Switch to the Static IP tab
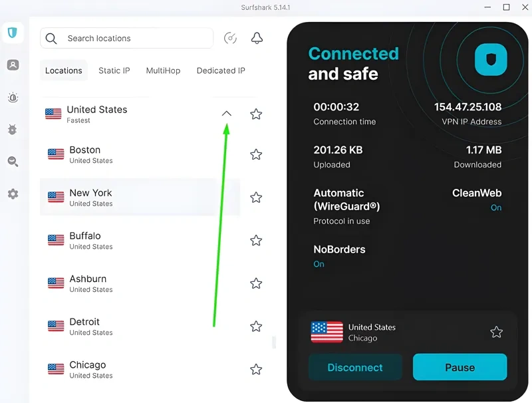 (x=114, y=70)
